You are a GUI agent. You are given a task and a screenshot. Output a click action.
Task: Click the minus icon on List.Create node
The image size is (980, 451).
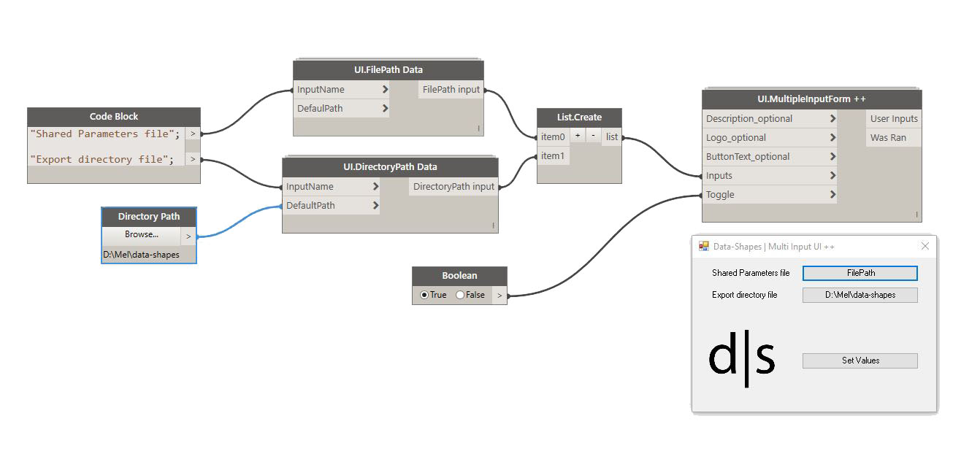[593, 136]
